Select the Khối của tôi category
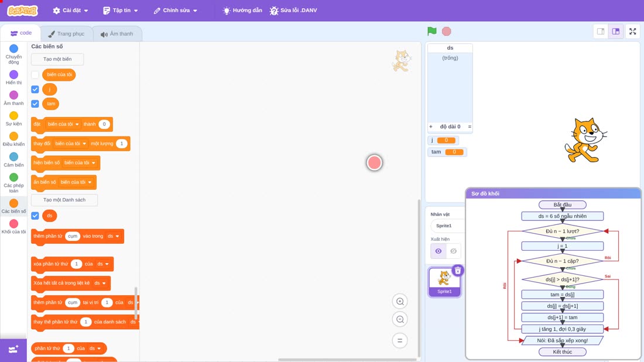 tap(13, 227)
